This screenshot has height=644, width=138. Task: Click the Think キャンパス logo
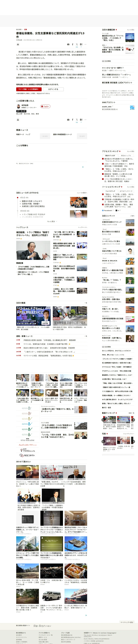point(28,450)
